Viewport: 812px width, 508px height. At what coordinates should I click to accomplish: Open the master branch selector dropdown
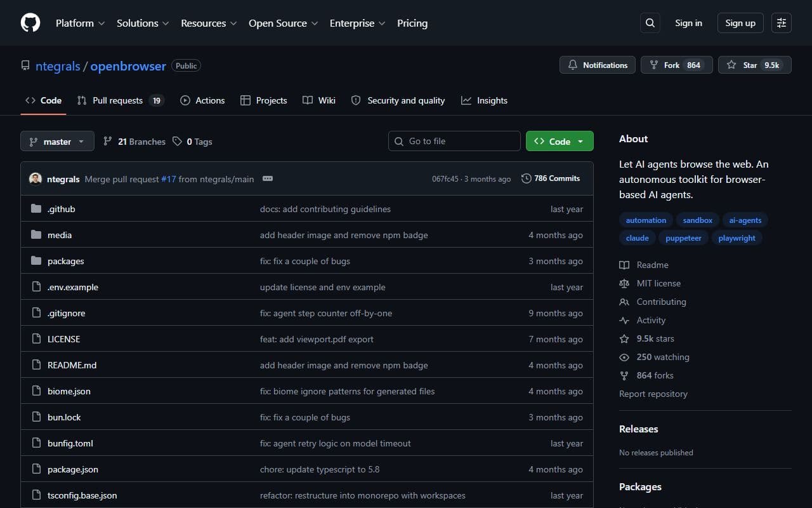[57, 141]
